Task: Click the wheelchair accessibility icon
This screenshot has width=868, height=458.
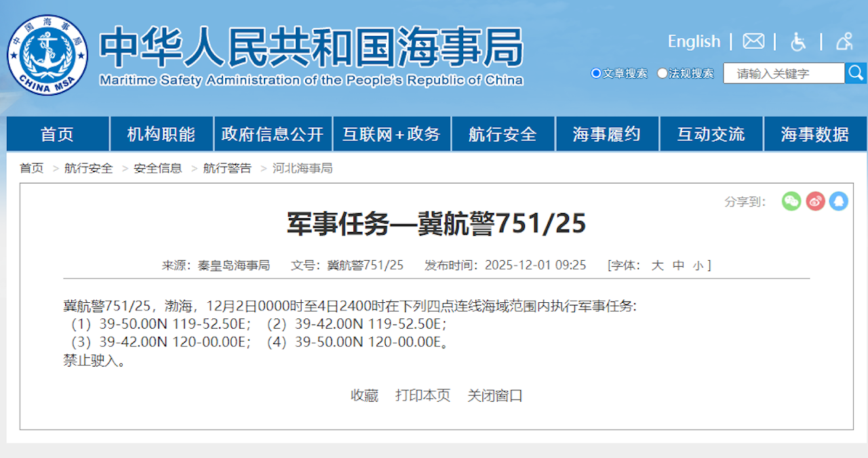Action: click(798, 41)
